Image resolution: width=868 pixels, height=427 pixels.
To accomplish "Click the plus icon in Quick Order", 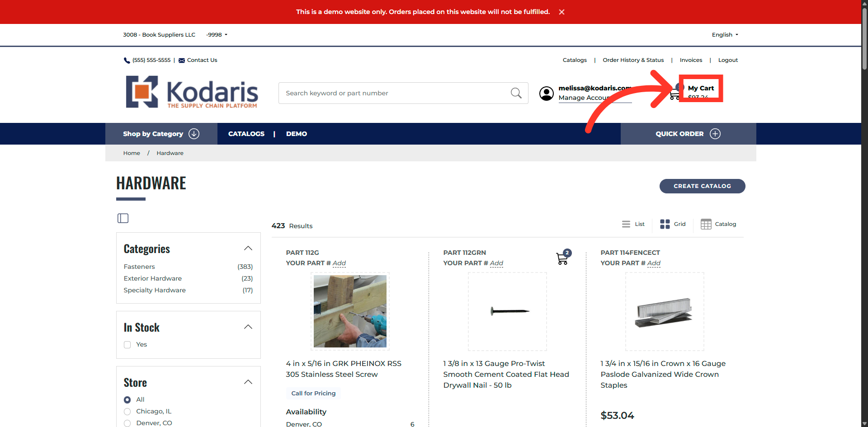I will [715, 134].
